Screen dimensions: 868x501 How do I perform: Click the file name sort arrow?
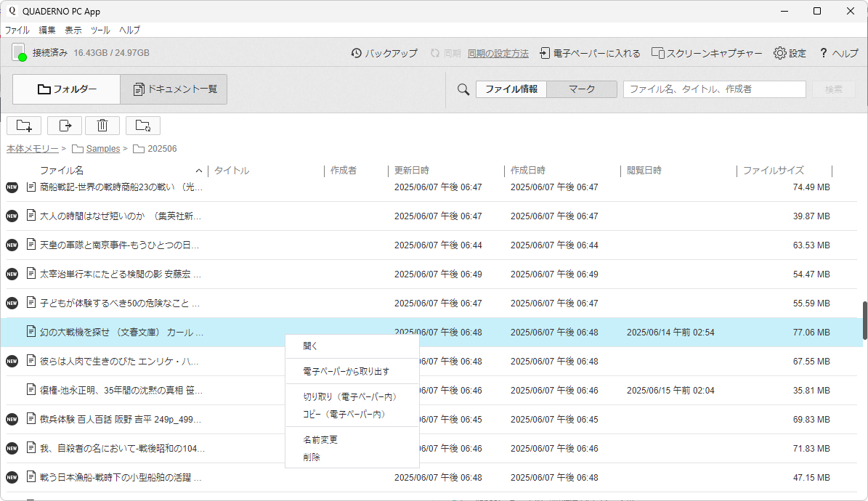point(199,171)
